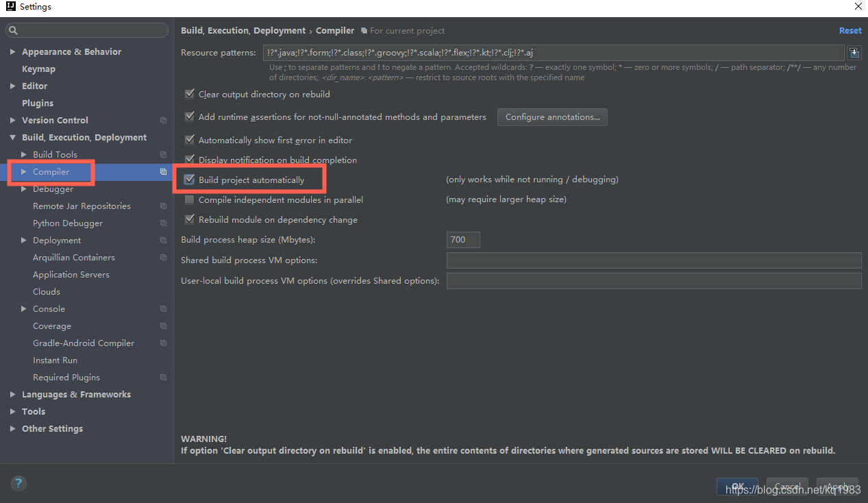Click the project-settings icon next to Console
The height and width of the screenshot is (503, 868).
163,308
